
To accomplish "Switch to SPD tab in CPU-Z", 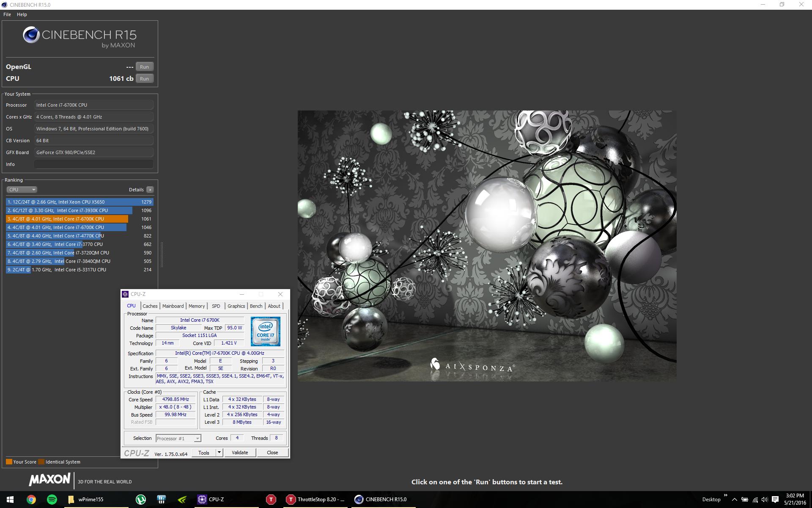I will click(216, 306).
